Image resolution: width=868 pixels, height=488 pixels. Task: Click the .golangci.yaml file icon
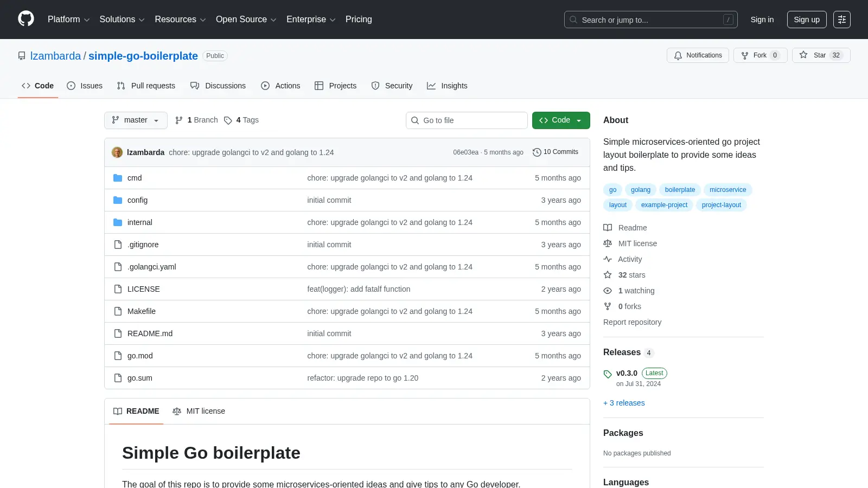tap(118, 267)
